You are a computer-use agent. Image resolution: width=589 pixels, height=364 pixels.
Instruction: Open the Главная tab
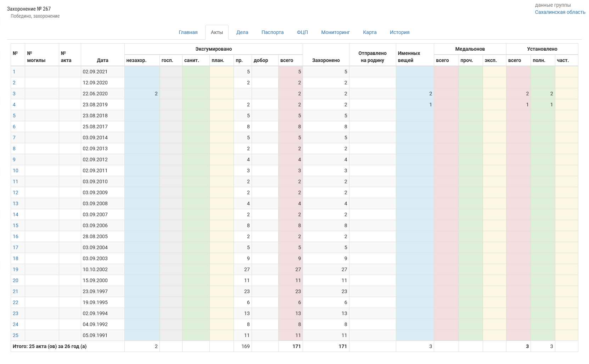pos(188,32)
